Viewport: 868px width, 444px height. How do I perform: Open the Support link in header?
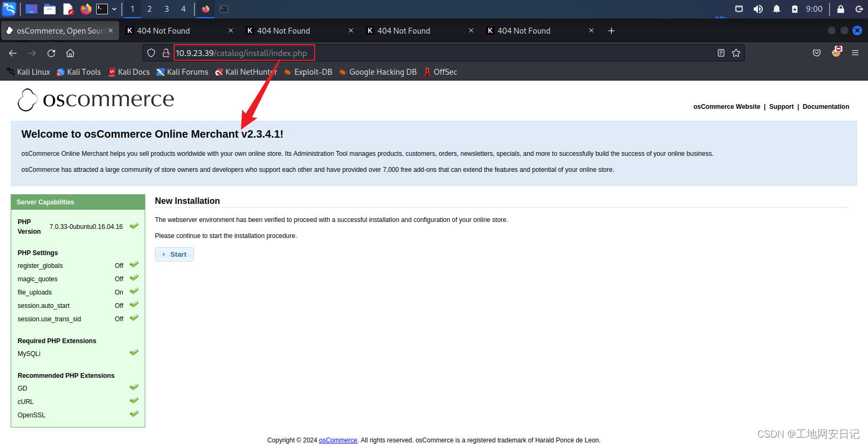pos(781,107)
